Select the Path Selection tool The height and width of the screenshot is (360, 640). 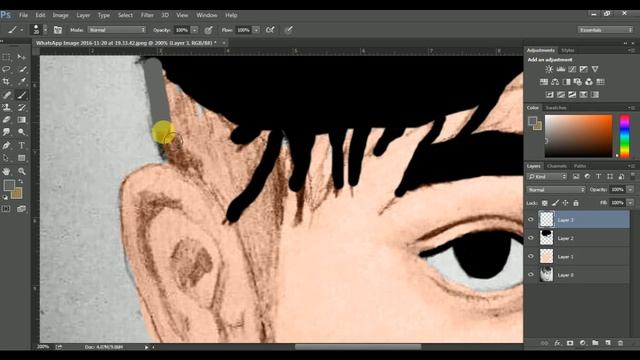[6, 158]
